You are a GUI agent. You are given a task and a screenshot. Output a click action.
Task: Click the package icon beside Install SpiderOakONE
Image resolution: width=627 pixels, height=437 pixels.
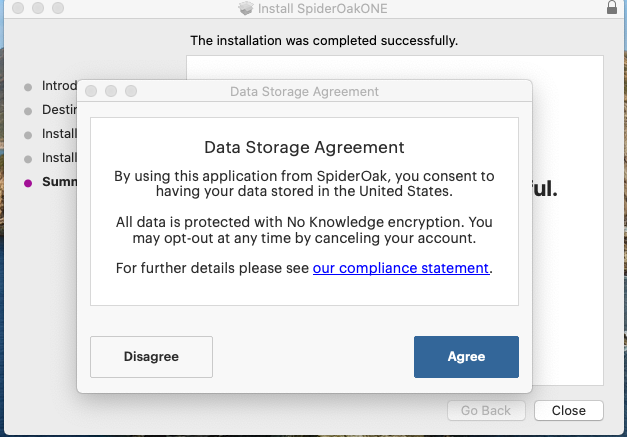(x=246, y=9)
